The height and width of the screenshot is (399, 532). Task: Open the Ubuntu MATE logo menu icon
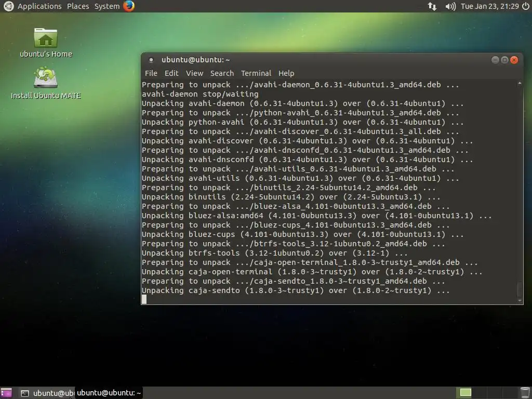8,6
